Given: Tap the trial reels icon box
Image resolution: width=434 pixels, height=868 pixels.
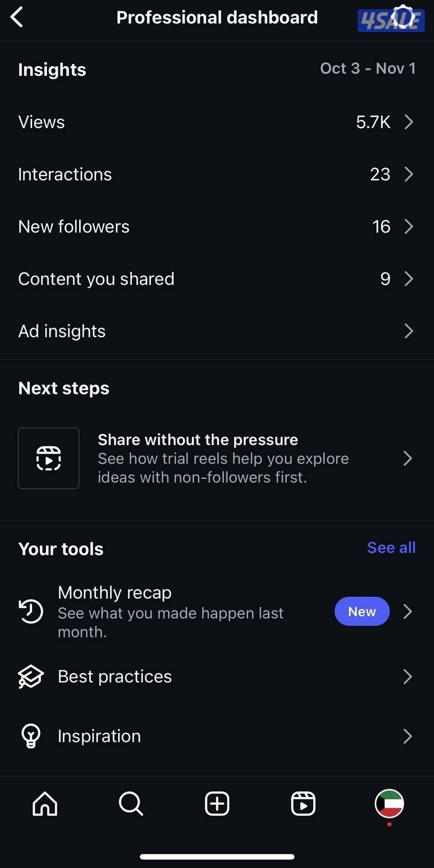Looking at the screenshot, I should coord(49,458).
